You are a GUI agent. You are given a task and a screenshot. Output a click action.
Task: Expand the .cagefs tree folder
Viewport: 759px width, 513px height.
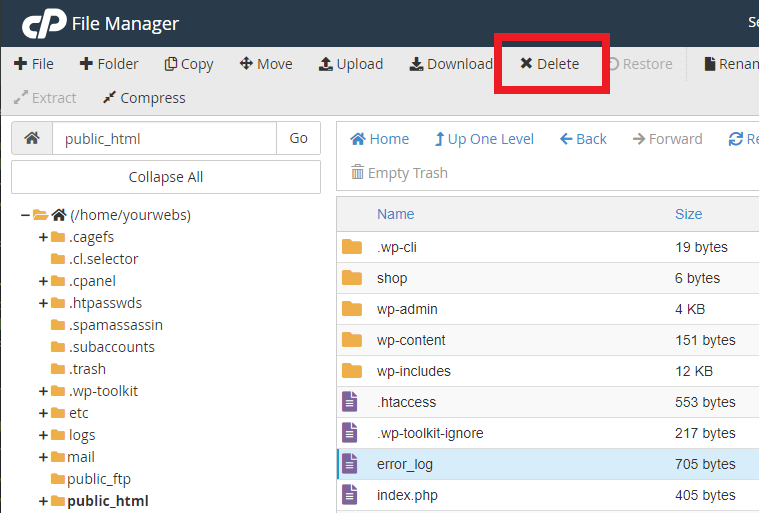click(43, 237)
